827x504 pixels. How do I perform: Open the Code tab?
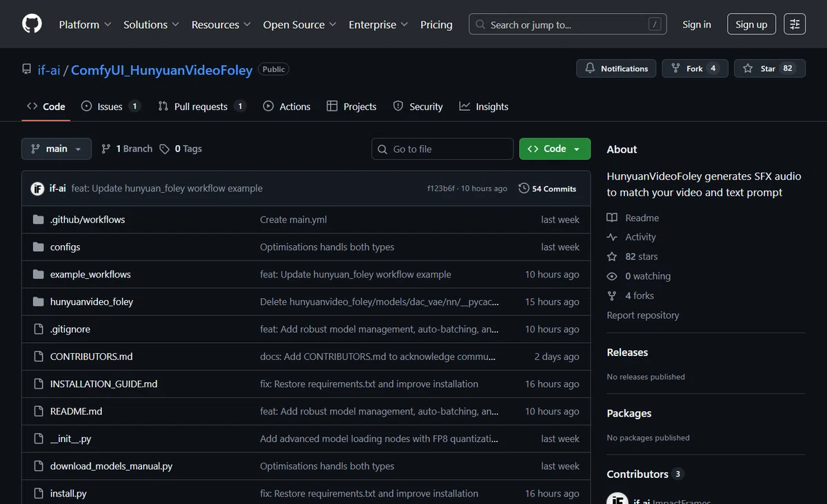coord(46,107)
